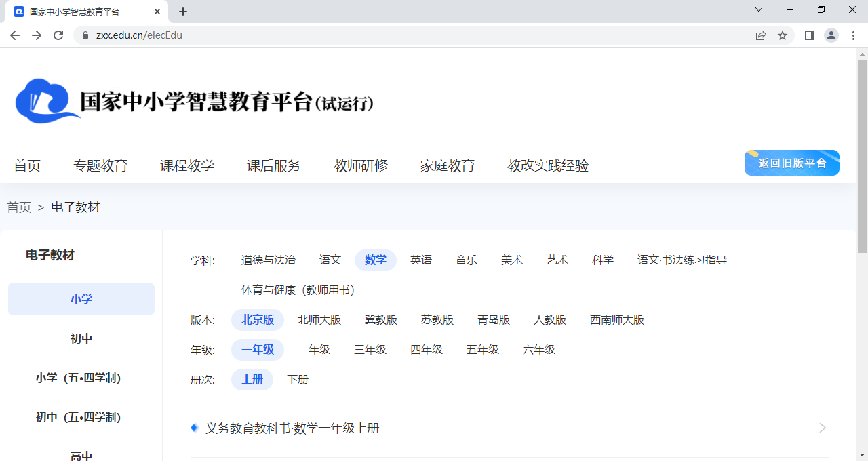Viewport: 868px width, 461px height.
Task: Choose subject 语文
Action: pyautogui.click(x=330, y=260)
